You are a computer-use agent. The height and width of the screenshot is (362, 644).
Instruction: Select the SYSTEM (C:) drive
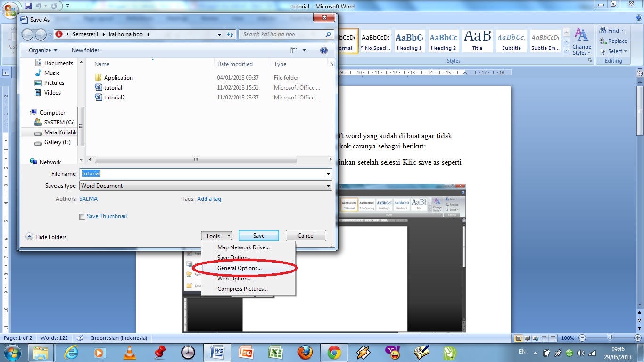click(x=55, y=123)
